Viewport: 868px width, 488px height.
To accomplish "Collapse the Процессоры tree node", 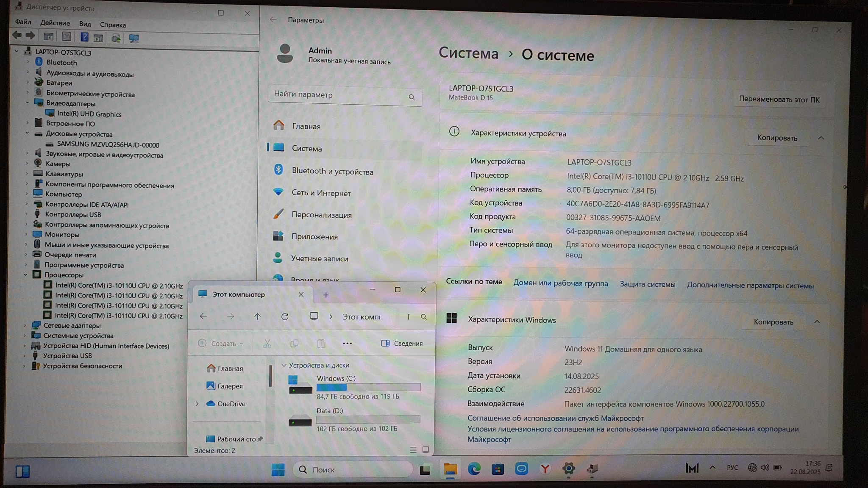I will 26,275.
